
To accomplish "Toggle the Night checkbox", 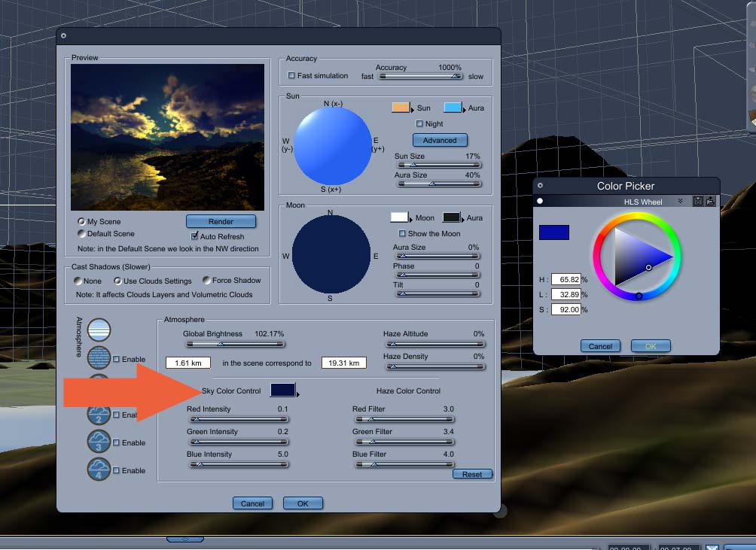I will pos(419,124).
